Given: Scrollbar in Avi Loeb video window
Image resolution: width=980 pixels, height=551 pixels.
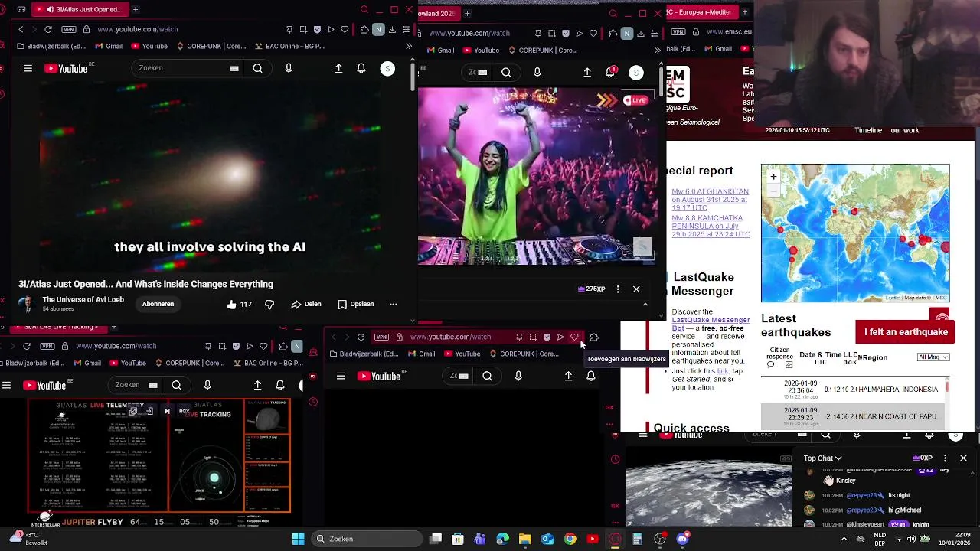Looking at the screenshot, I should 413,77.
